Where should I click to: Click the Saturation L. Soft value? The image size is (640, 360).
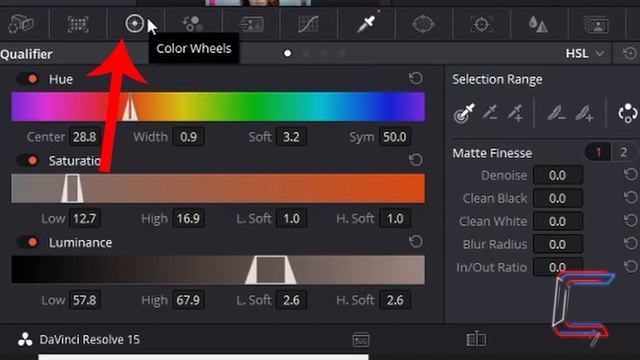tap(291, 218)
